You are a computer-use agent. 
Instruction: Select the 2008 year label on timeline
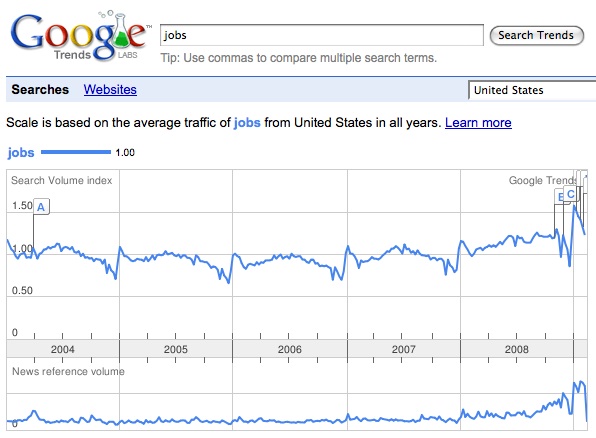point(517,349)
